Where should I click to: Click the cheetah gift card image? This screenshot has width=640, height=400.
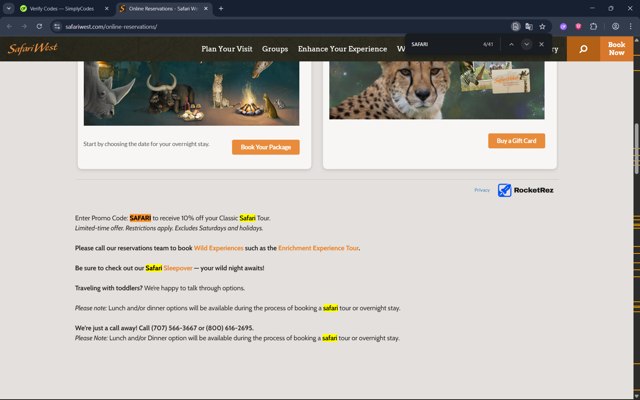pos(437,90)
